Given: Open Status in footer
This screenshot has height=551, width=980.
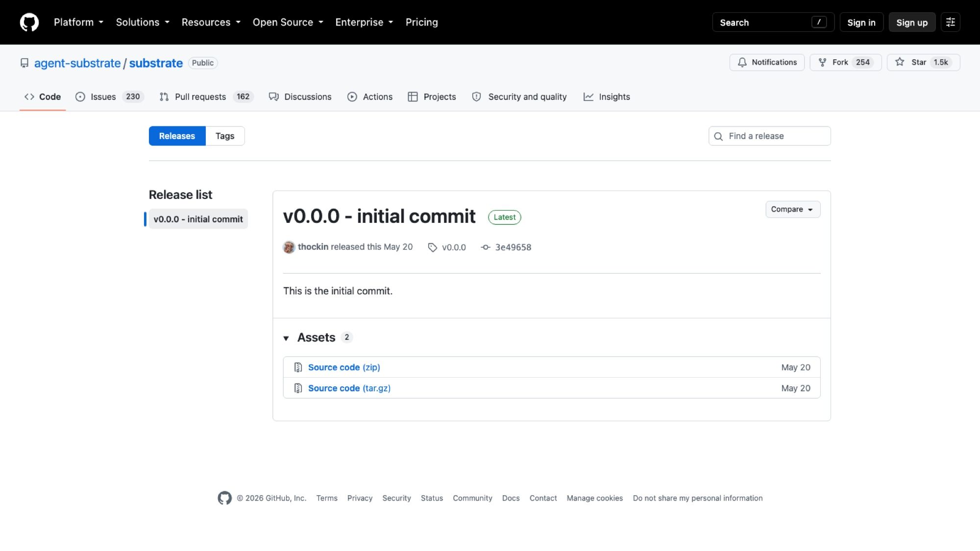Looking at the screenshot, I should point(432,498).
